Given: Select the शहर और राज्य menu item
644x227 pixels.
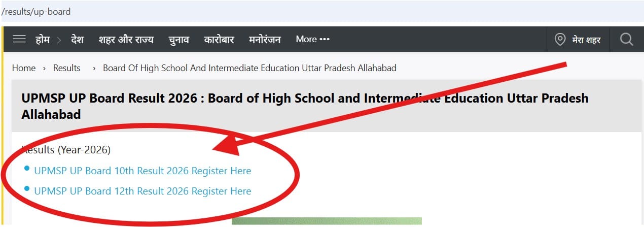Looking at the screenshot, I should (126, 39).
